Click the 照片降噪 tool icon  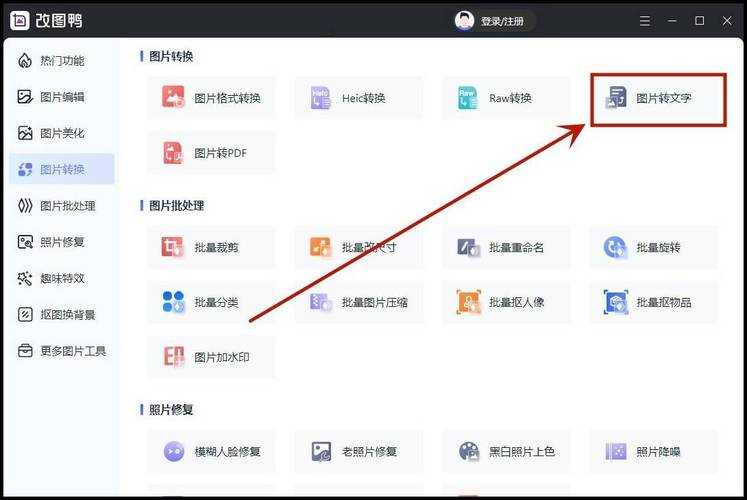coord(616,451)
